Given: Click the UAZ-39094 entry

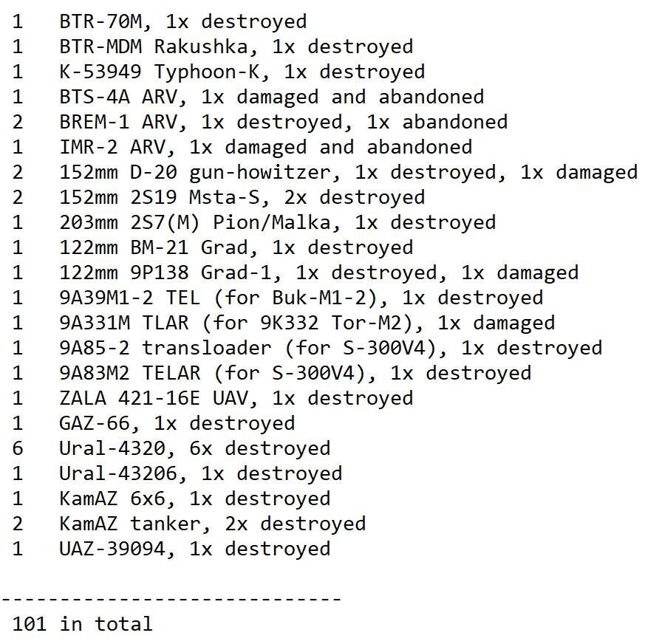Looking at the screenshot, I should coord(194,549).
